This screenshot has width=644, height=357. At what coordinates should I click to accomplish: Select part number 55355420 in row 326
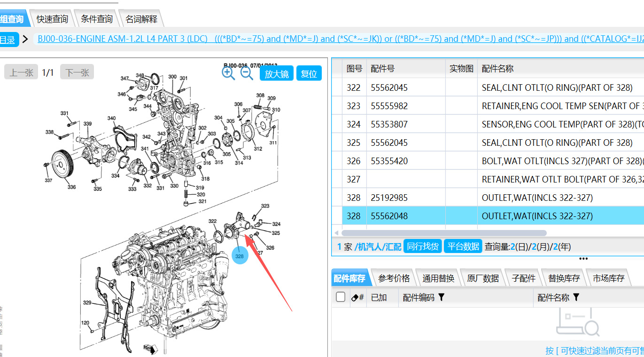(389, 161)
